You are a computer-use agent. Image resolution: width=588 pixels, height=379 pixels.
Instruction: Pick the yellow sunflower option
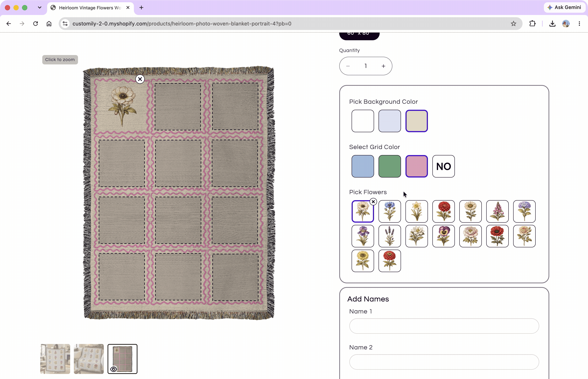point(363,261)
